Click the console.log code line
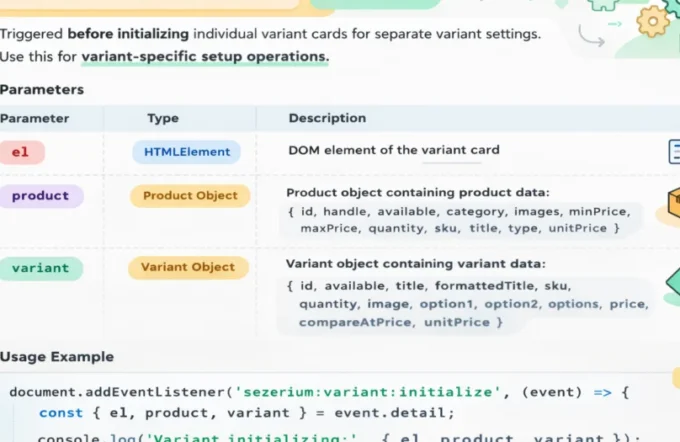The height and width of the screenshot is (442, 680). click(x=339, y=437)
